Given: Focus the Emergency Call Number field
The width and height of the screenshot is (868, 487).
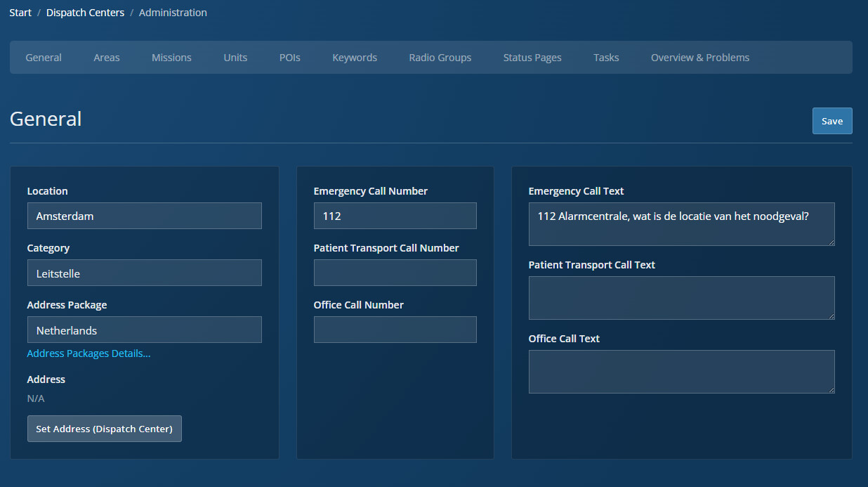Looking at the screenshot, I should [395, 216].
